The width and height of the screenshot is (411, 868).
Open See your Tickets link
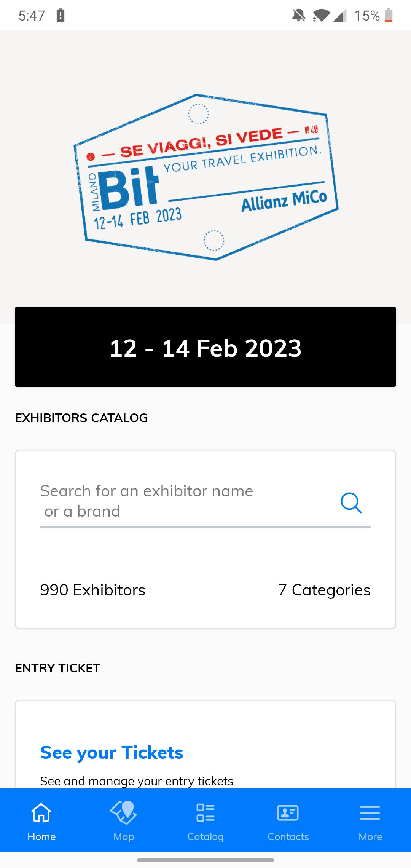112,753
